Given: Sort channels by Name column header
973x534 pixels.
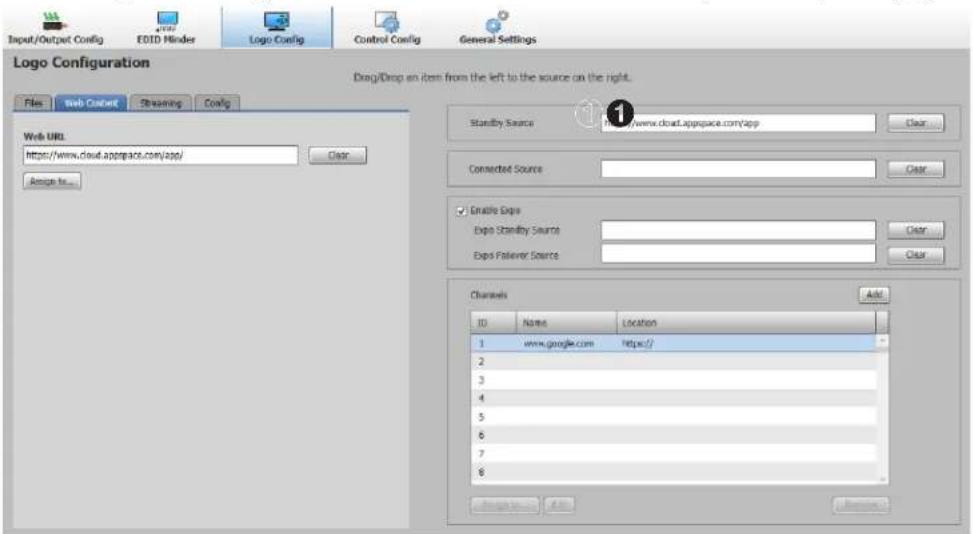Looking at the screenshot, I should click(567, 323).
